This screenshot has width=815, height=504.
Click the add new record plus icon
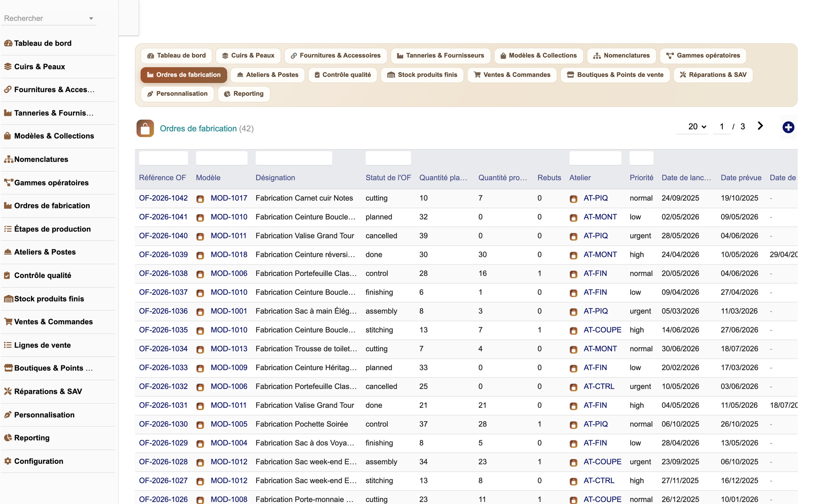(x=788, y=127)
